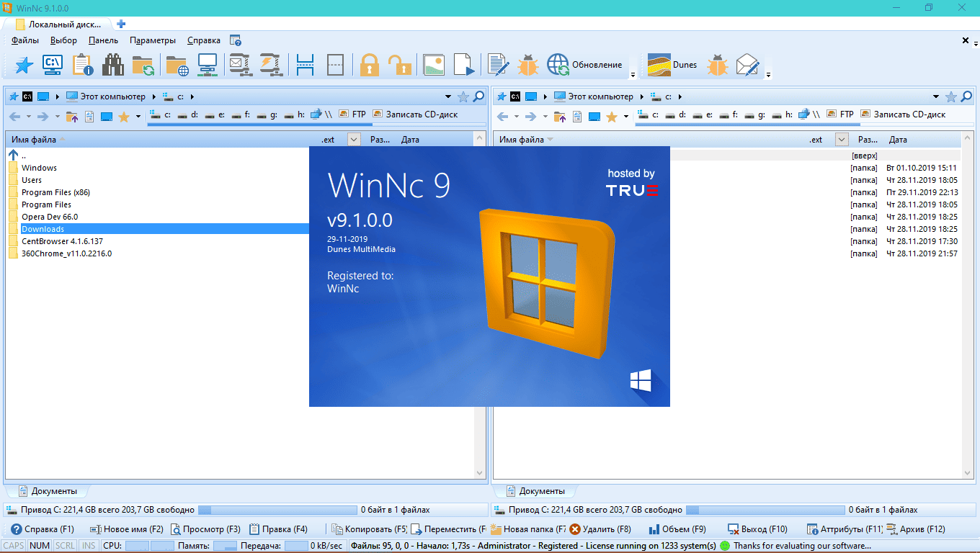Click the folder synchronize toolbar icon
Viewport: 980px width, 553px height.
click(x=143, y=65)
